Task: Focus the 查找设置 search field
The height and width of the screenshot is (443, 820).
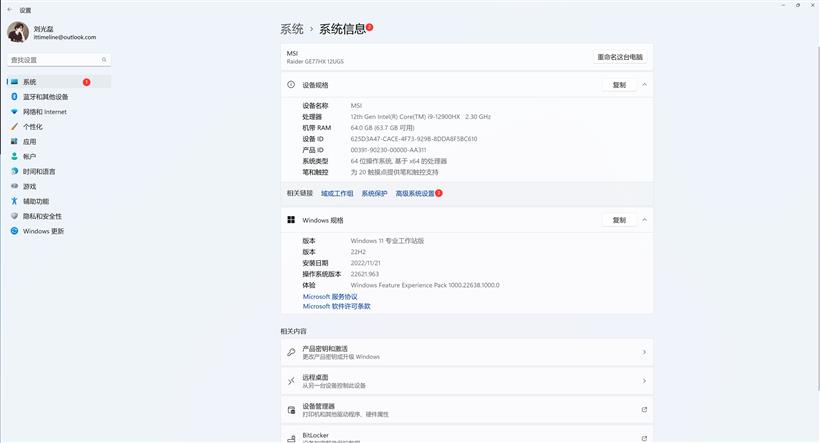Action: [59, 60]
